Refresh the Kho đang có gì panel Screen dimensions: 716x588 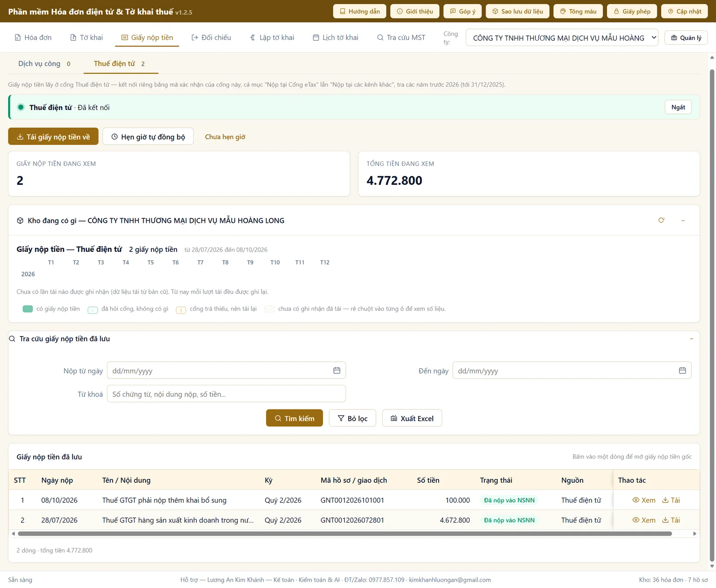coord(661,220)
